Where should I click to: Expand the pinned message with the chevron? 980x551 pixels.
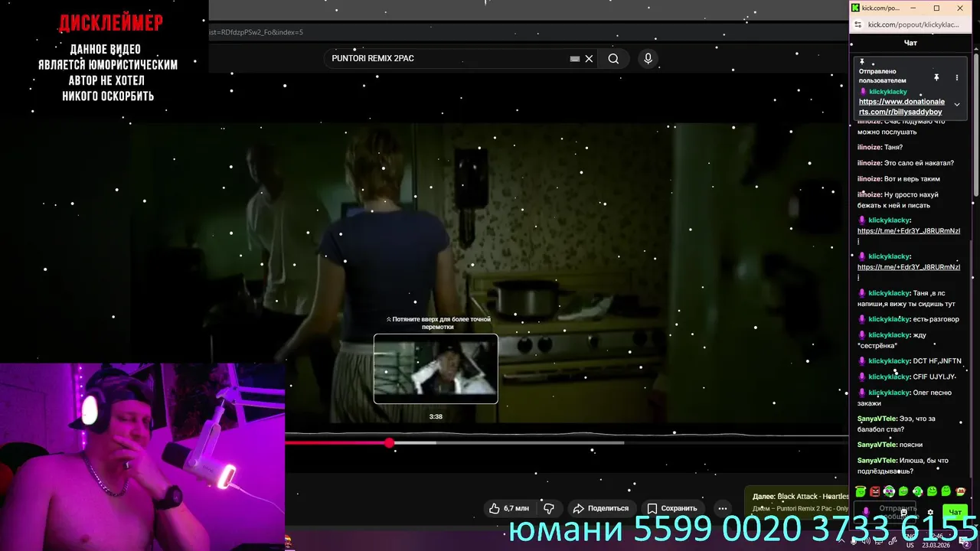956,105
